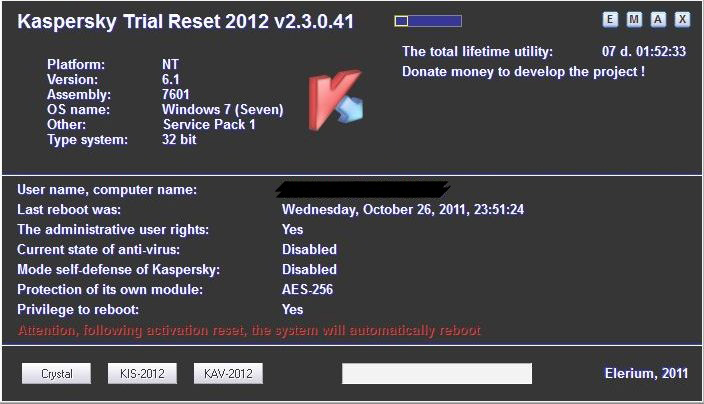
Task: Click the KAV-2012 reset button
Action: (227, 374)
